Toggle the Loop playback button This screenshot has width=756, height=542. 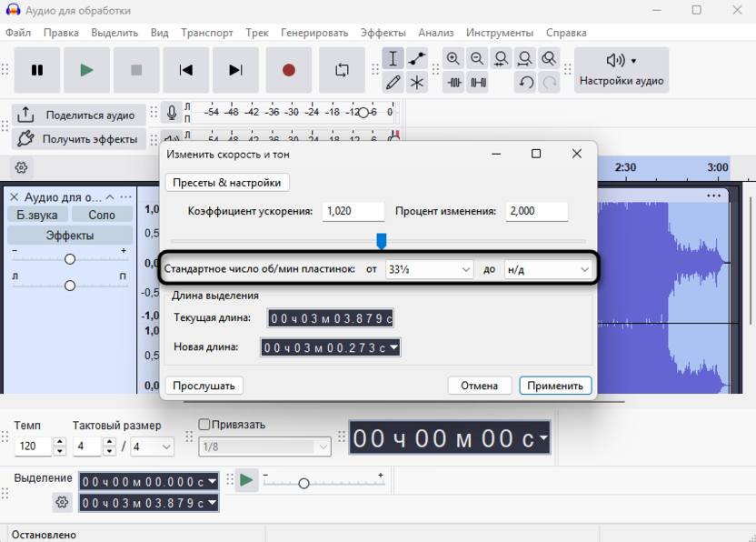[x=342, y=70]
